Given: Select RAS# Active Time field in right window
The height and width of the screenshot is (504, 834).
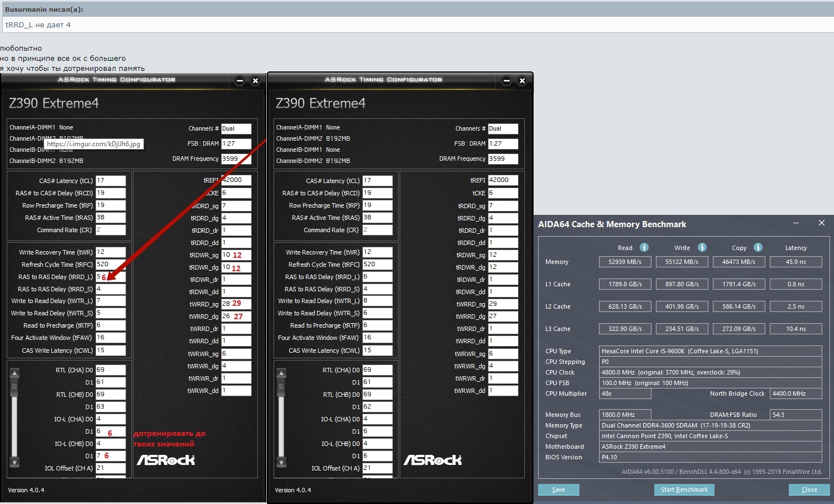Looking at the screenshot, I should pyautogui.click(x=377, y=218).
